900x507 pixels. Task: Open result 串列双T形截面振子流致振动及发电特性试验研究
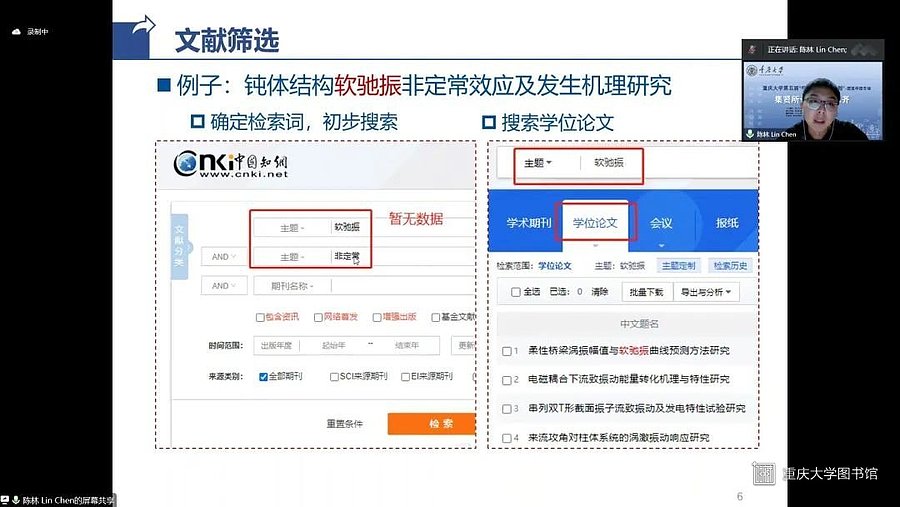pyautogui.click(x=637, y=408)
